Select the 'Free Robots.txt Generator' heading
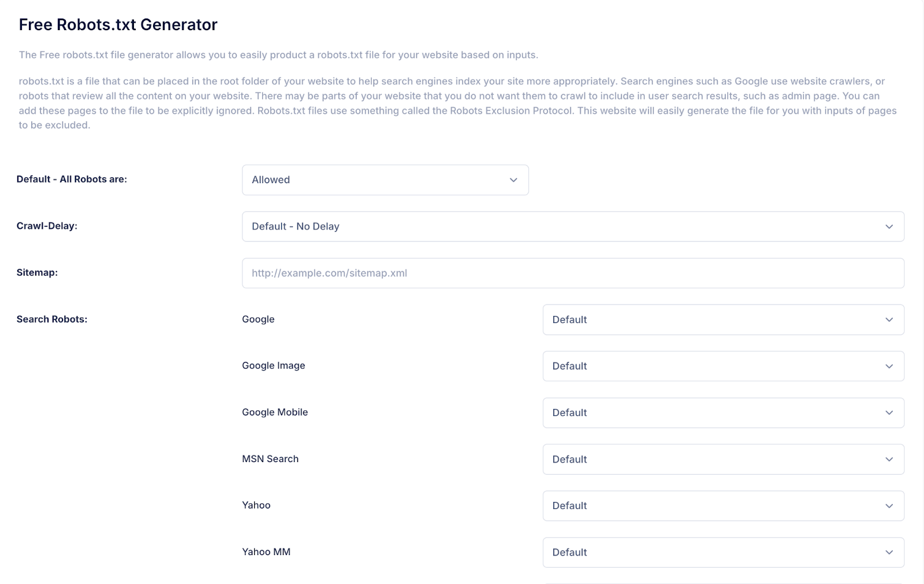The width and height of the screenshot is (924, 584). pyautogui.click(x=118, y=24)
